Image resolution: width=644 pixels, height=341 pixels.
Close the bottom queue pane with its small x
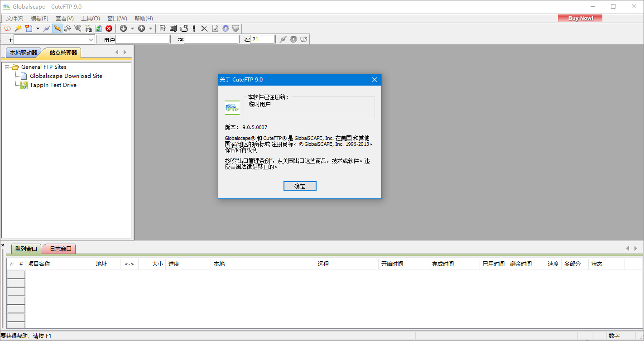click(x=3, y=245)
